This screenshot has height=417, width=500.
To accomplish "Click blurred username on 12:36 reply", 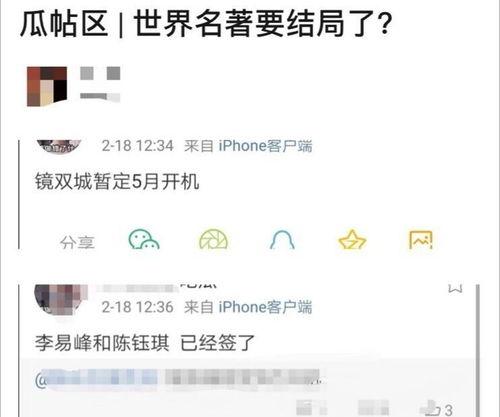I will (157, 287).
